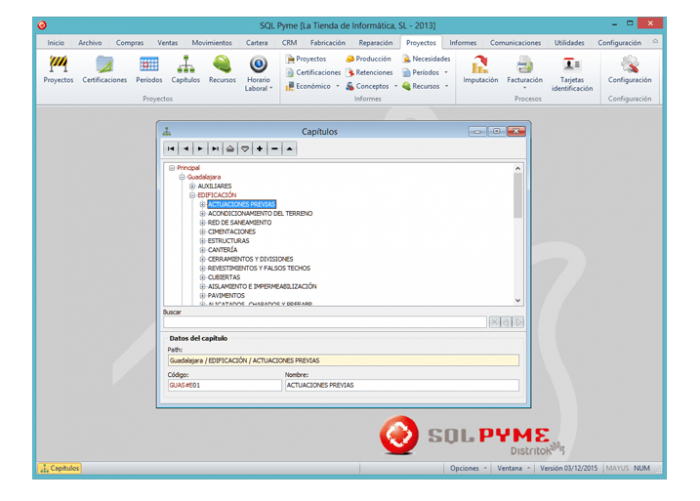
Task: Click the Capítulos tree's vertical scrollbar
Action: click(517, 230)
